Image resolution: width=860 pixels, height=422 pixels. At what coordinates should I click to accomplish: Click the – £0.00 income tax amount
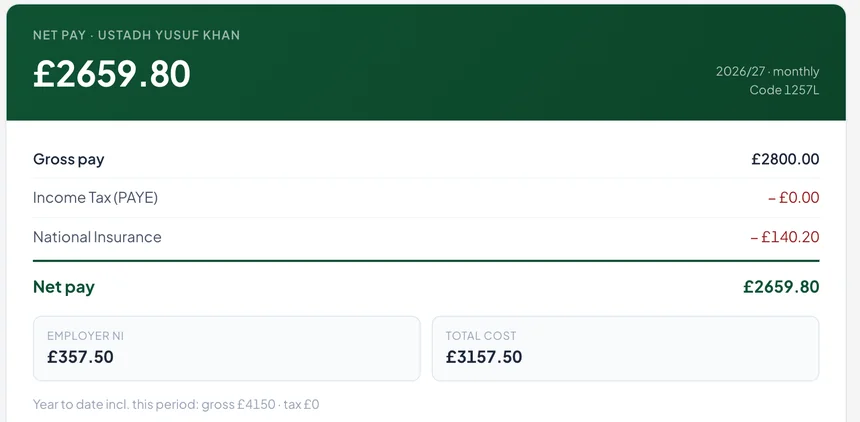point(794,198)
